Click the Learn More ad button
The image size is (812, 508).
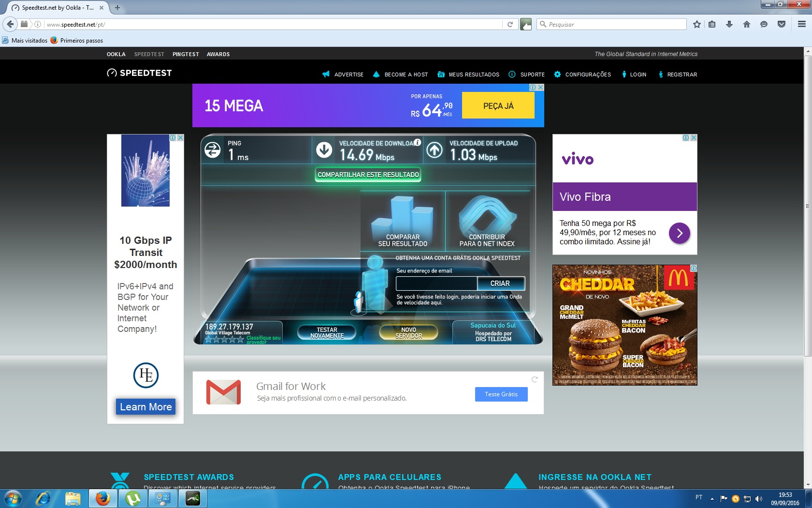146,407
